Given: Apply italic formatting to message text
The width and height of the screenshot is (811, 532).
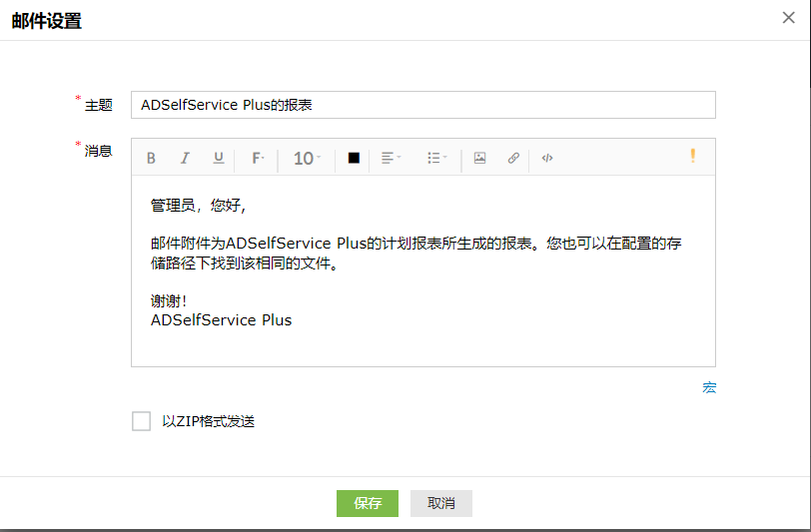Looking at the screenshot, I should pos(185,158).
